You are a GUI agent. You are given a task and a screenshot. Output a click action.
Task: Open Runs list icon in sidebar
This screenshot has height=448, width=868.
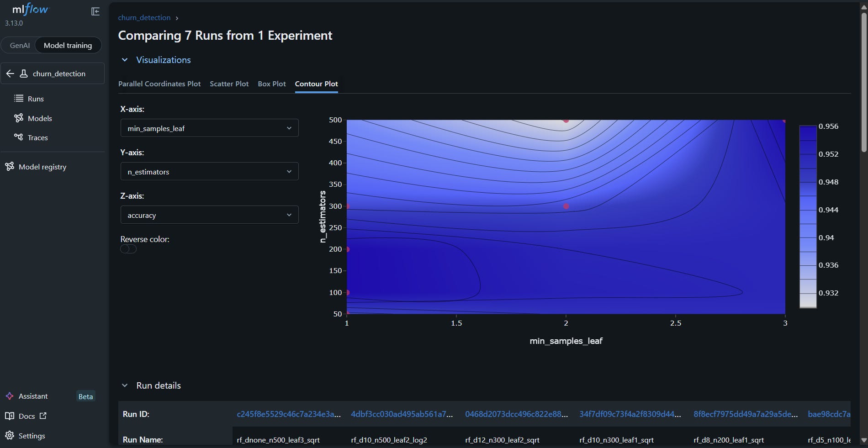coord(19,98)
